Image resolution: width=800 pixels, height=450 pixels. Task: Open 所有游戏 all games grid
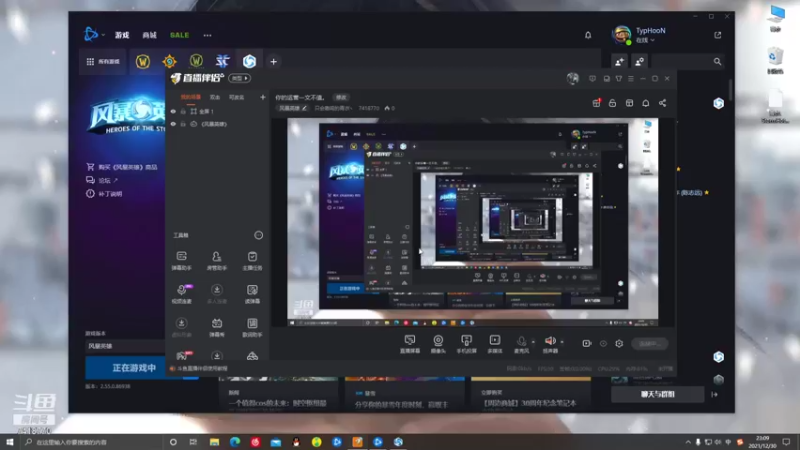103,62
